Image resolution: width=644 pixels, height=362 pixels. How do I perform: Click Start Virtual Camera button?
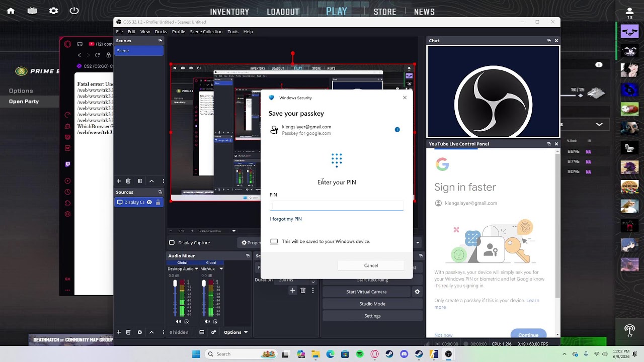pyautogui.click(x=366, y=292)
